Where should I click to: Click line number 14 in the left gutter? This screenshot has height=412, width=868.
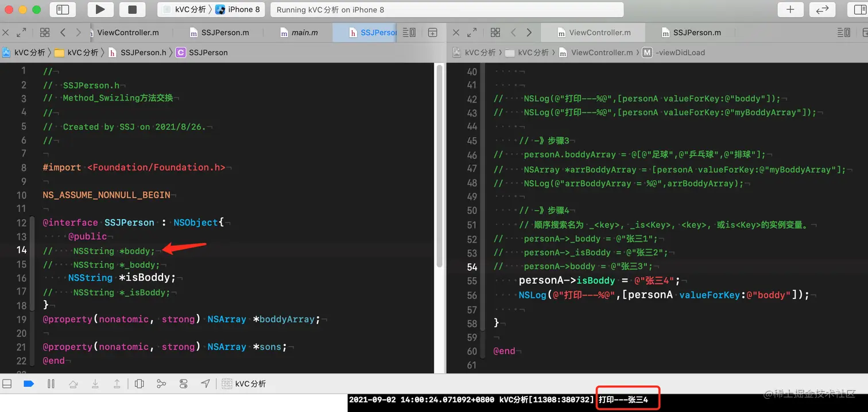point(21,250)
